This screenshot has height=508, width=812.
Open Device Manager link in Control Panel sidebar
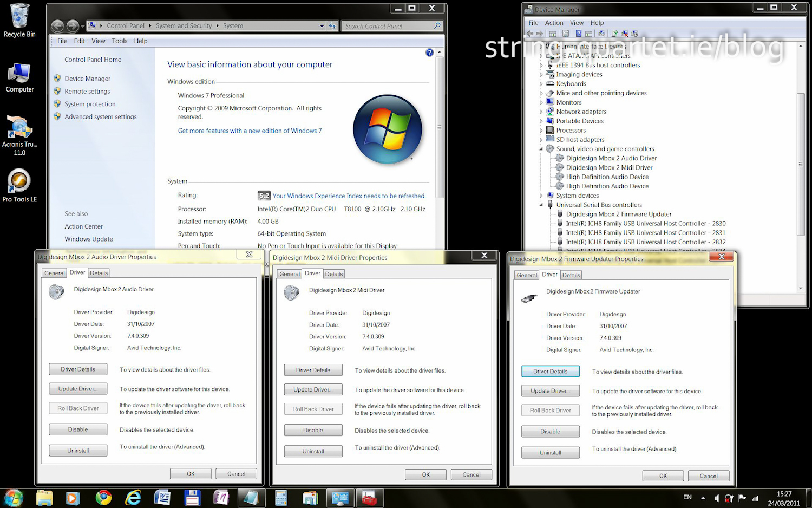click(87, 79)
